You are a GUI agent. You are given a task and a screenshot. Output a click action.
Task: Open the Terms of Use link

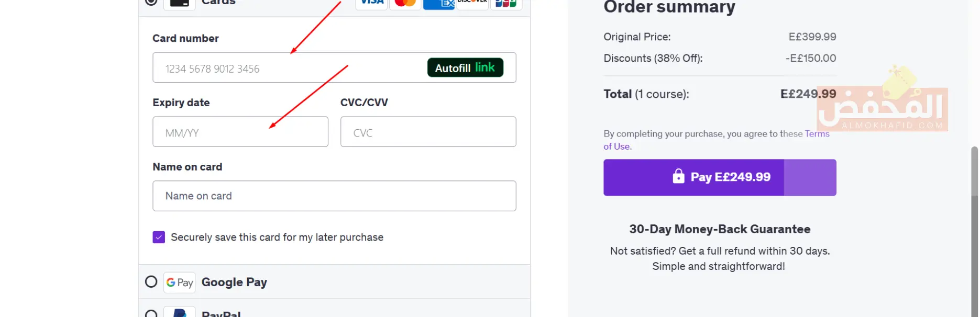717,140
